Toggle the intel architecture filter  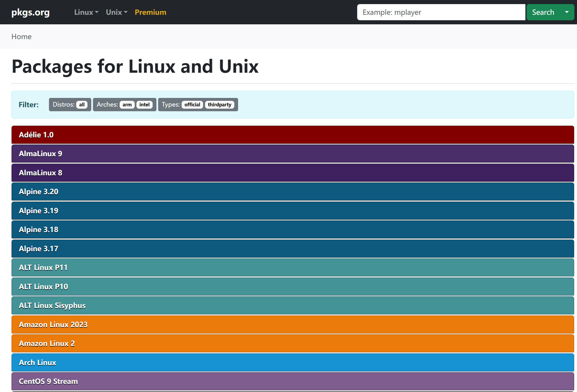point(144,105)
